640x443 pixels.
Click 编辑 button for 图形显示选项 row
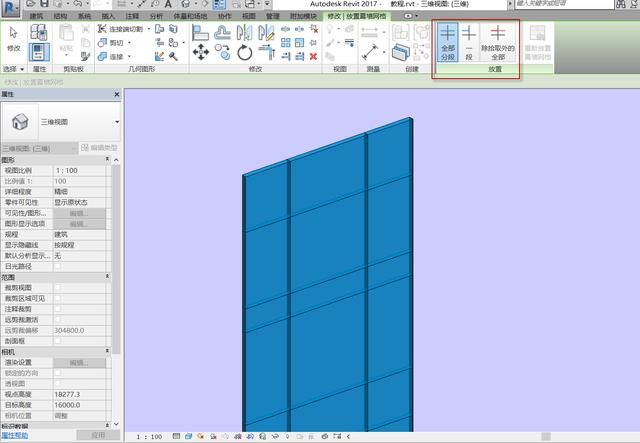(x=79, y=224)
